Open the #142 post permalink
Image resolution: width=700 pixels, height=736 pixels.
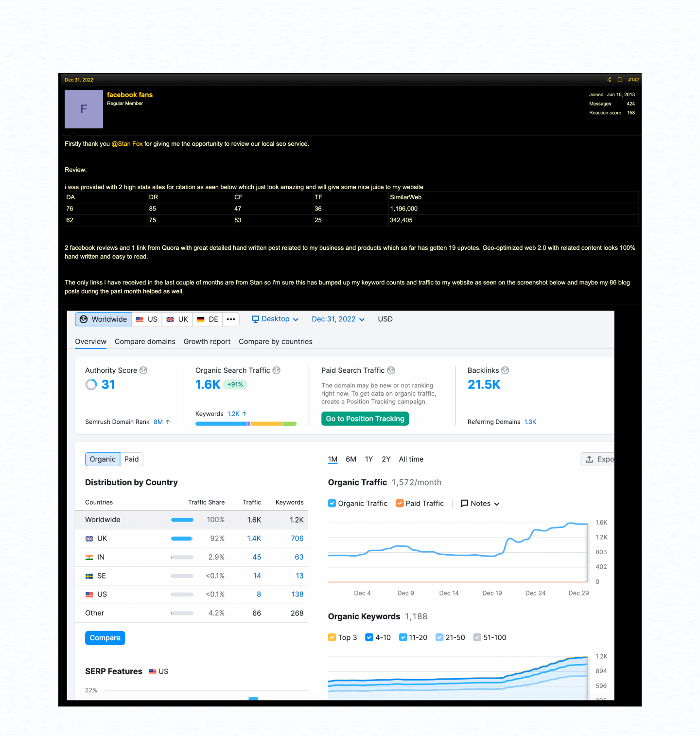[x=633, y=80]
